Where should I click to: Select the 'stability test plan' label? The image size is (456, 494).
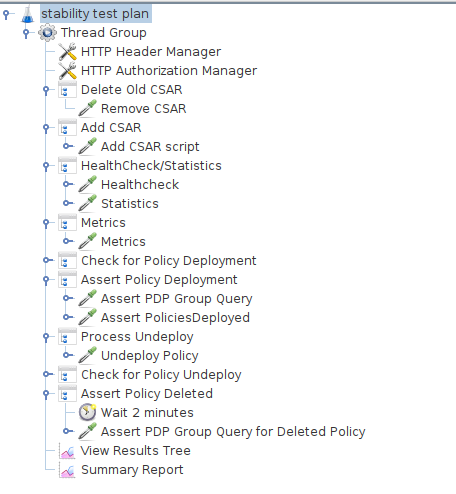(95, 14)
